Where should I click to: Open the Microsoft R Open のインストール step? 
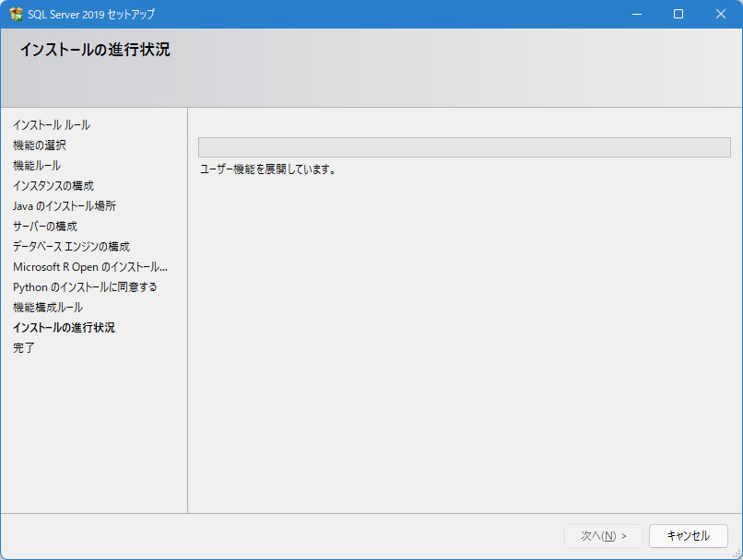pyautogui.click(x=90, y=267)
